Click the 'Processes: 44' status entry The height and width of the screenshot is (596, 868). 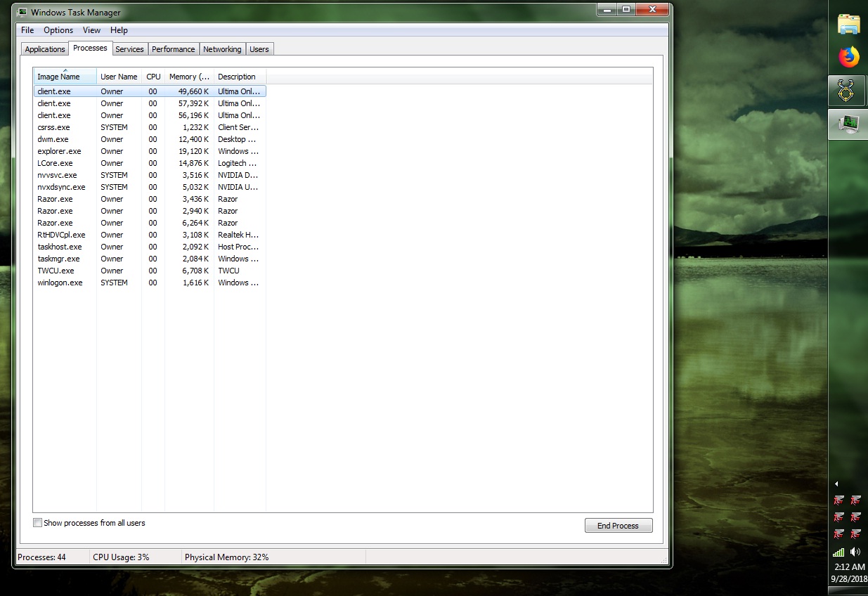(x=41, y=557)
